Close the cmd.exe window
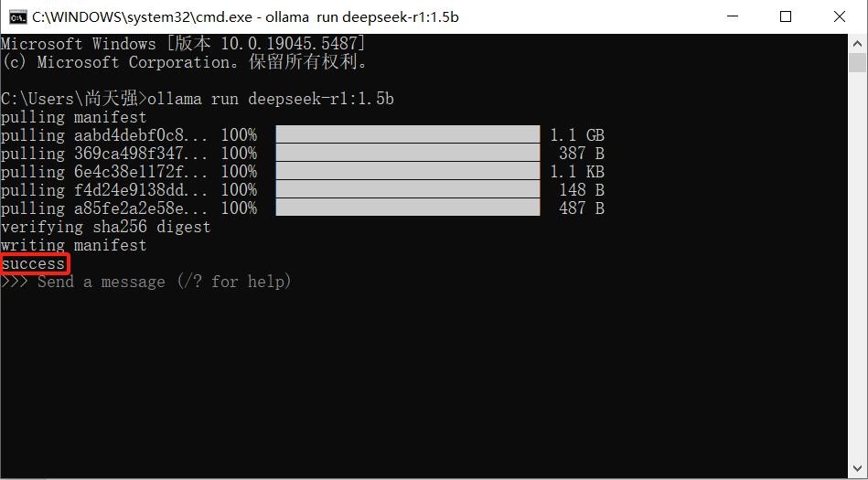This screenshot has width=868, height=480. (840, 16)
